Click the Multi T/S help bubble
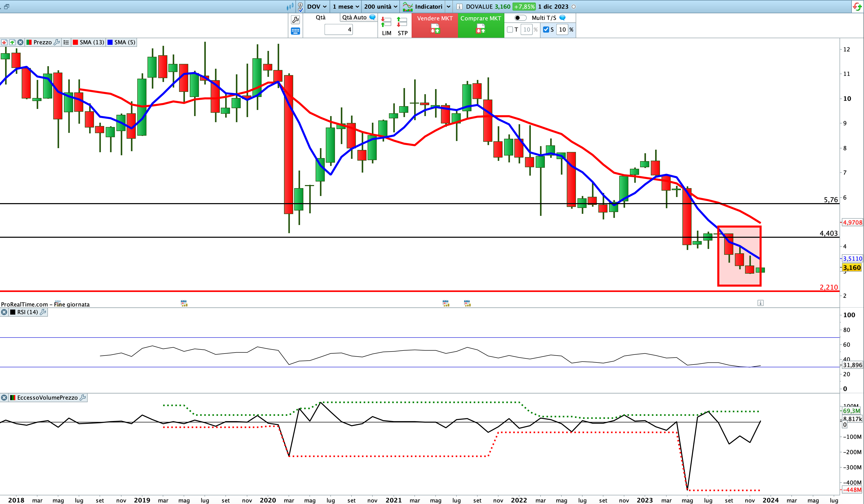This screenshot has width=864, height=504. [x=562, y=18]
